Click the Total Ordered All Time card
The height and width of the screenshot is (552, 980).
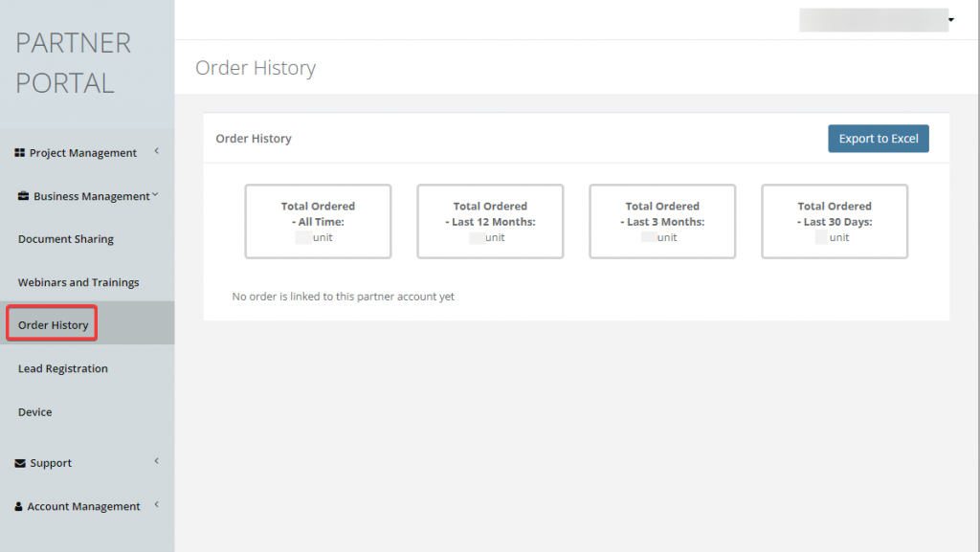pos(318,221)
